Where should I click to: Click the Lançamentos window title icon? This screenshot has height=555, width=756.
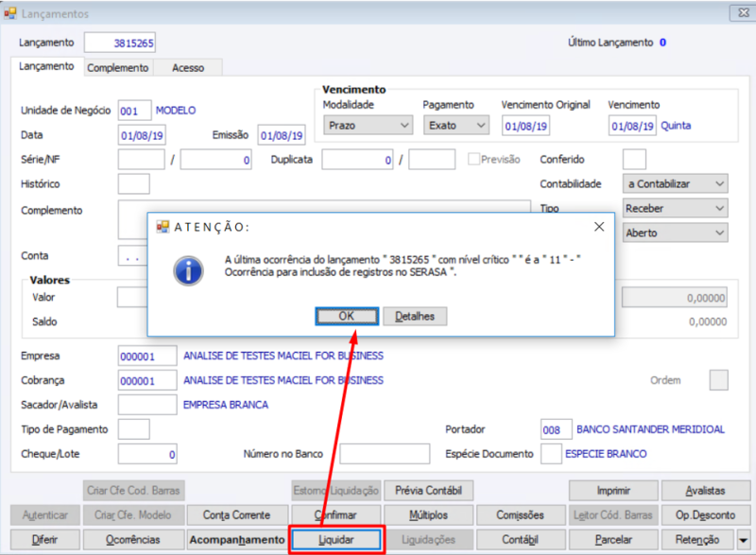point(10,13)
